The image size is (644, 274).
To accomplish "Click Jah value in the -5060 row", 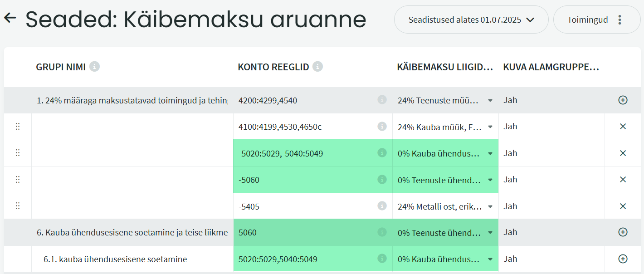I will point(510,180).
